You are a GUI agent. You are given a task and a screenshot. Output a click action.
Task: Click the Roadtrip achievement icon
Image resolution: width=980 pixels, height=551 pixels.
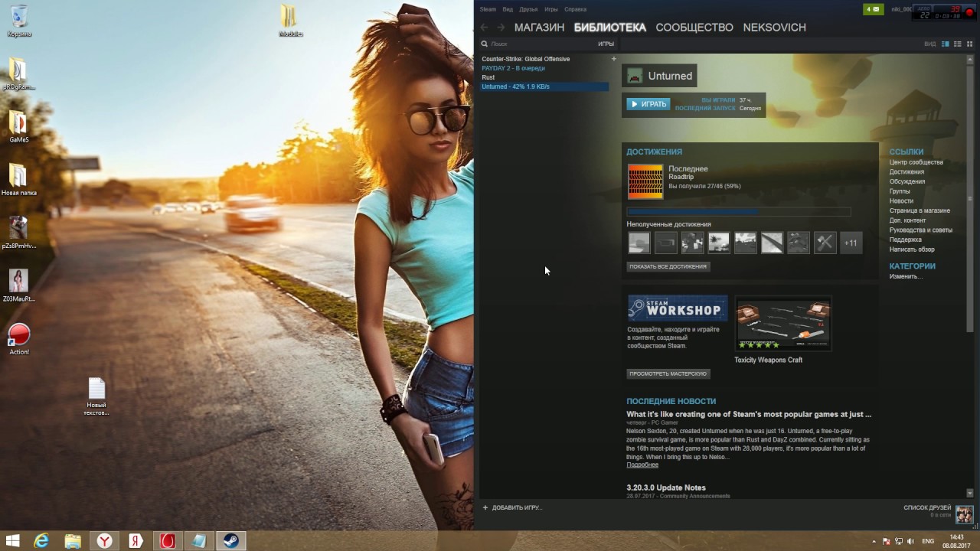645,181
